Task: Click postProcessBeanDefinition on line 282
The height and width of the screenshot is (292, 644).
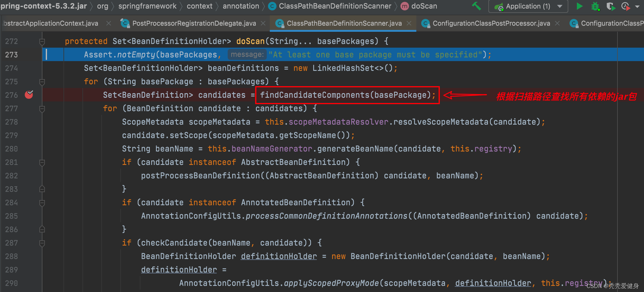Action: (x=201, y=176)
